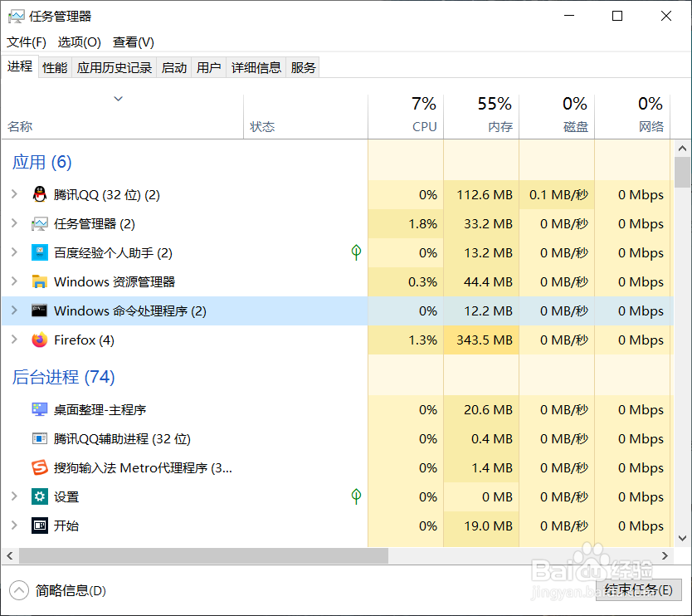The height and width of the screenshot is (616, 692).
Task: Click the 应用 (6) group heading
Action: [42, 162]
